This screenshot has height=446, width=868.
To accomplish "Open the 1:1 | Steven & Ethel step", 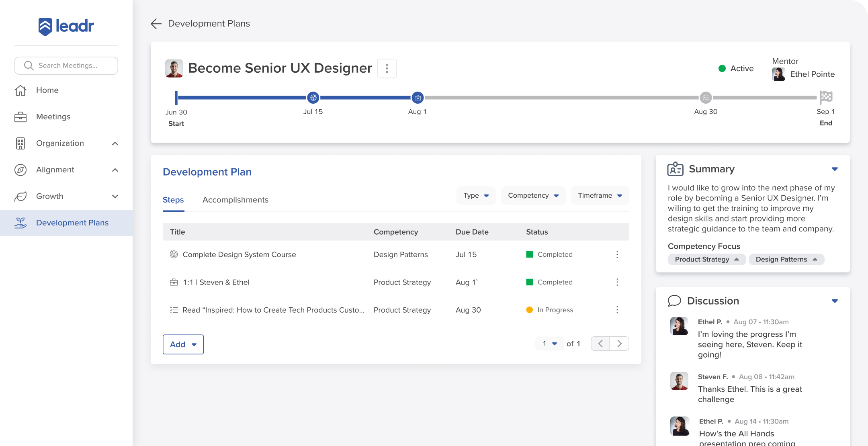I will click(216, 282).
